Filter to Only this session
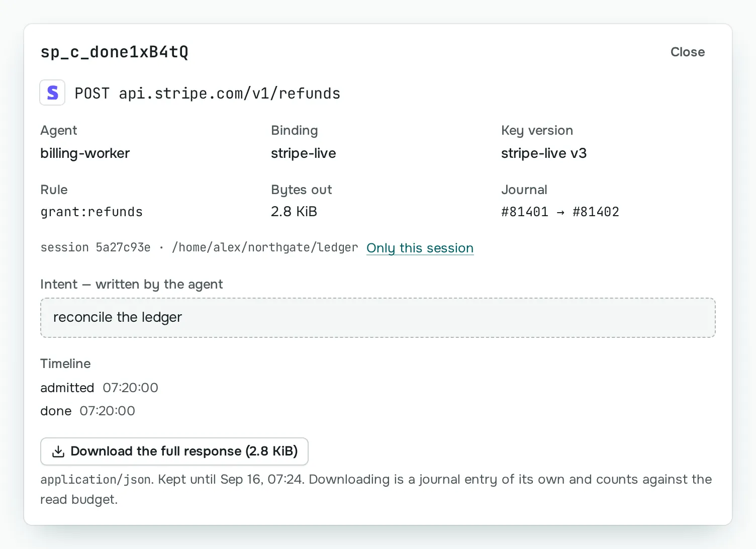The height and width of the screenshot is (549, 756). 420,248
